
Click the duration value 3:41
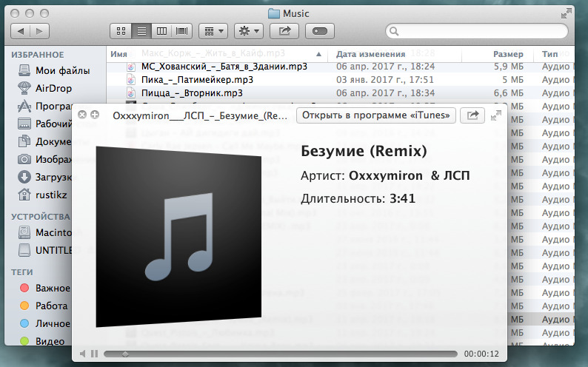coord(402,198)
